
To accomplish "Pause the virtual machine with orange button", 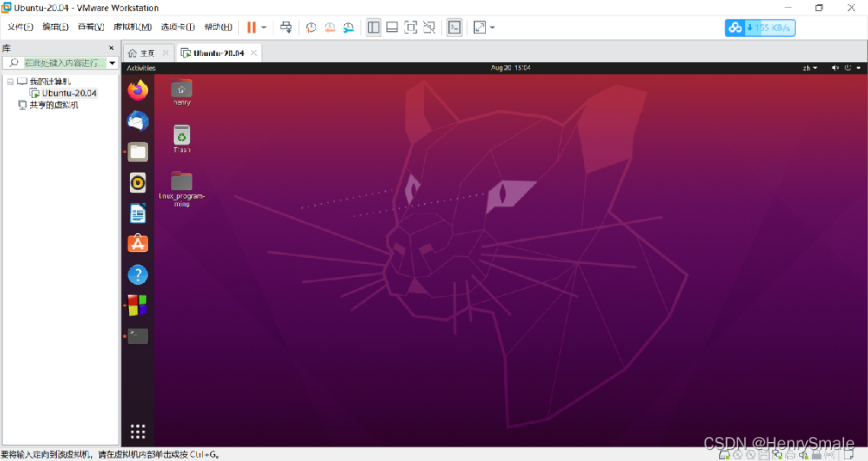I will 251,28.
